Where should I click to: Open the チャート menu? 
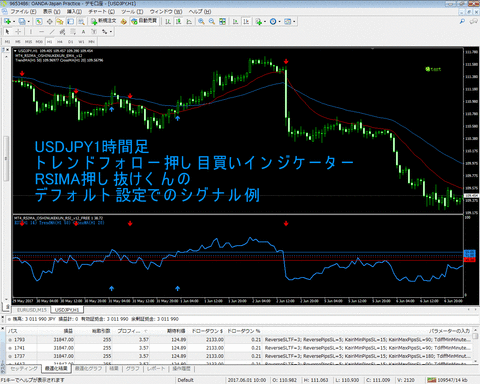coord(101,12)
